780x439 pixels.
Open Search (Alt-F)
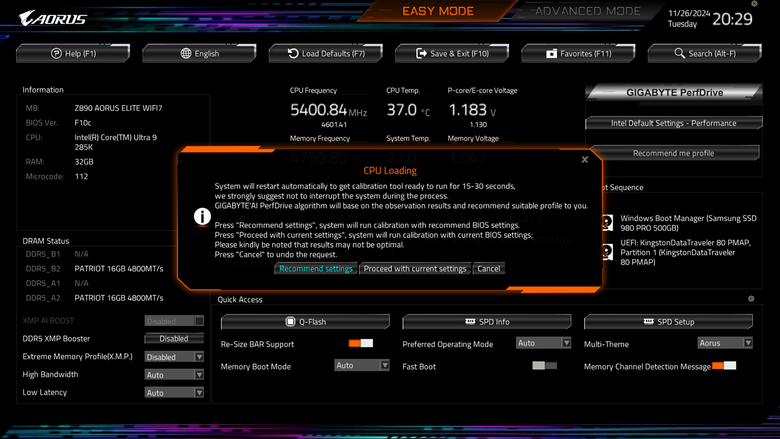pos(705,53)
